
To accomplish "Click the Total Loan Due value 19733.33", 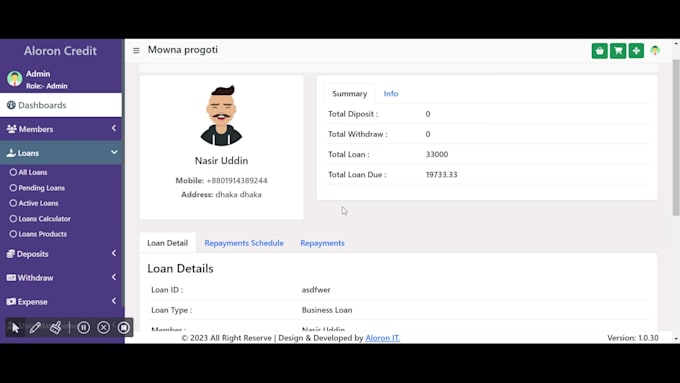I will 441,174.
